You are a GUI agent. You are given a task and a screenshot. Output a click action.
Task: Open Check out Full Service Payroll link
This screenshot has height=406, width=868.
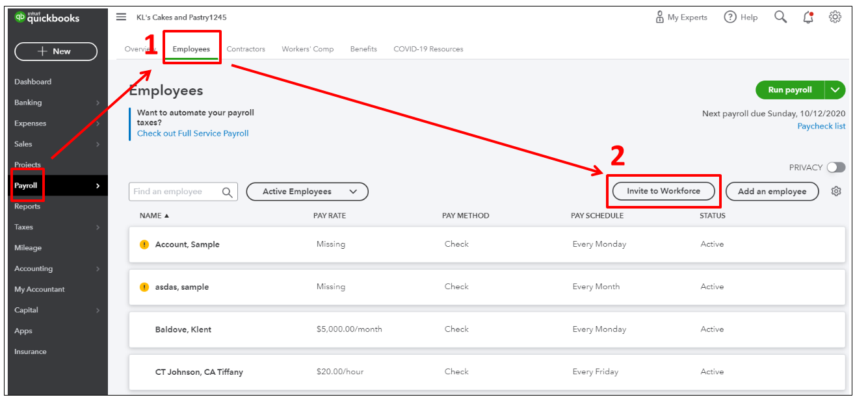click(193, 134)
